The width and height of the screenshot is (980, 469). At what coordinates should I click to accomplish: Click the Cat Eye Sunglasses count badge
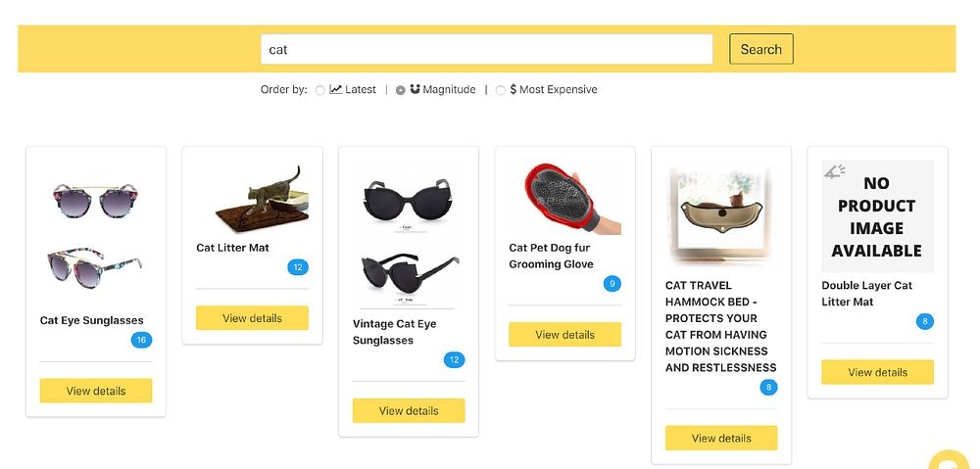tap(141, 340)
